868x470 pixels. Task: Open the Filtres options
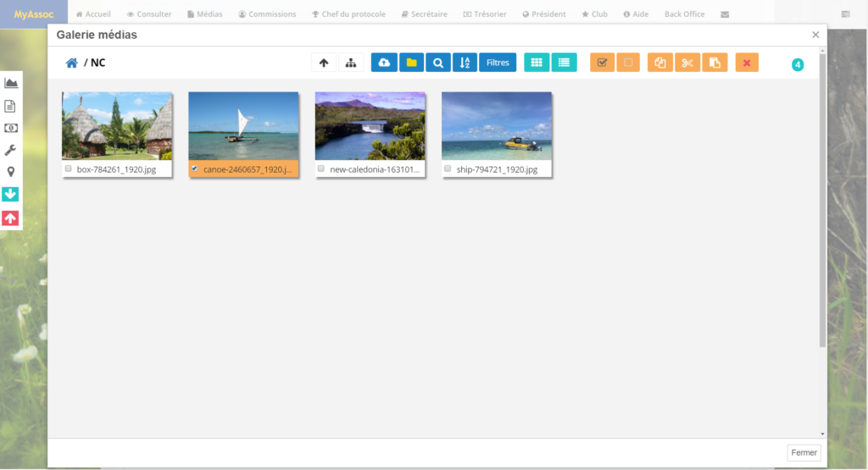point(498,63)
